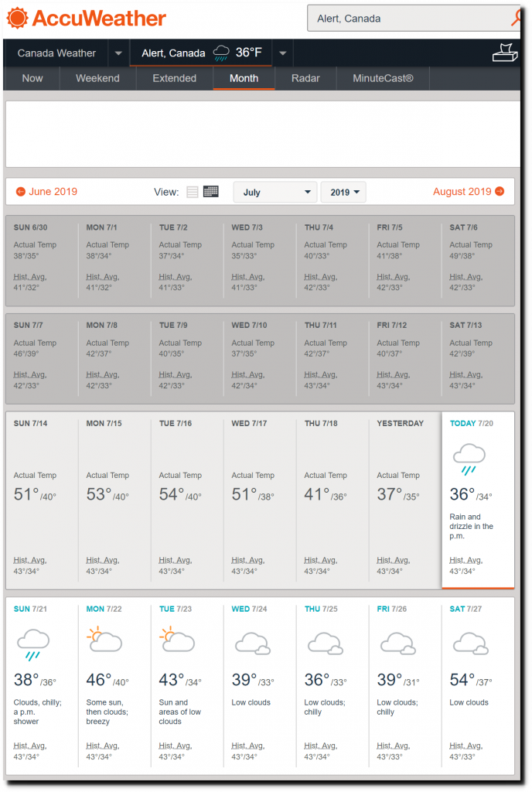Click 'Sun and areas of low clouds' description
Screen dimensions: 532x792
pyautogui.click(x=179, y=712)
